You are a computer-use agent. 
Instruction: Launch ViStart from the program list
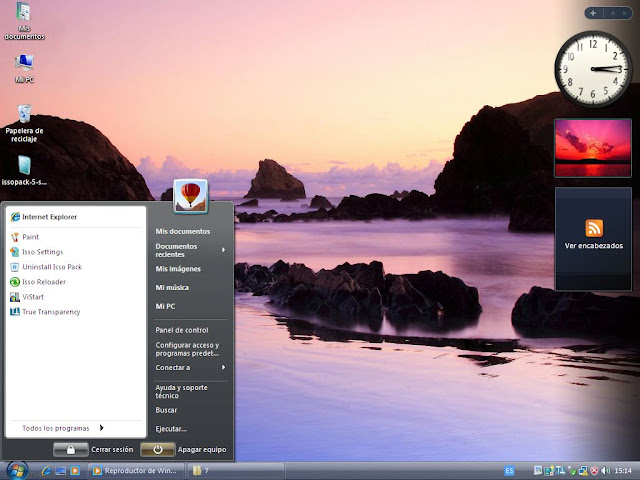click(x=32, y=297)
